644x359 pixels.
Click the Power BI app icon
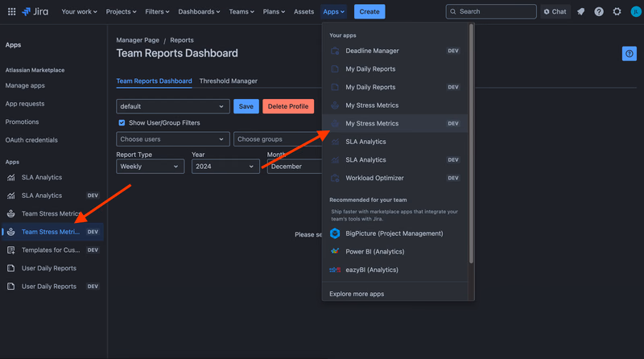click(335, 251)
